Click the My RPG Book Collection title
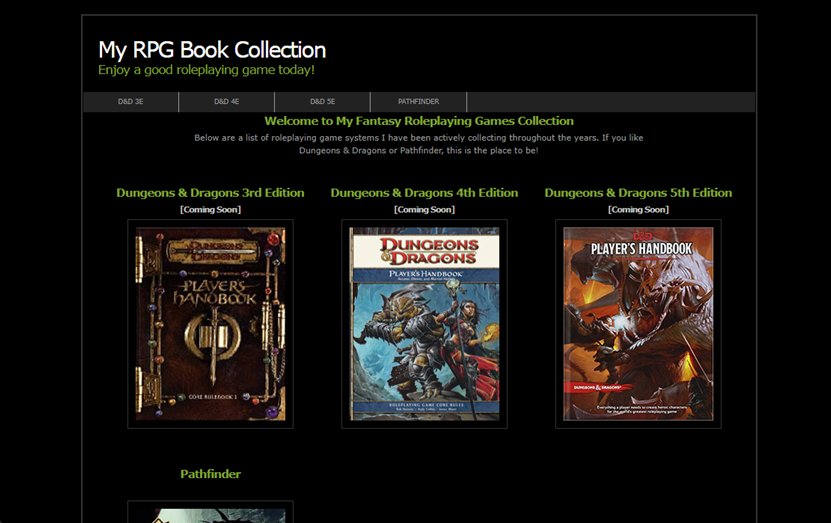 tap(212, 50)
